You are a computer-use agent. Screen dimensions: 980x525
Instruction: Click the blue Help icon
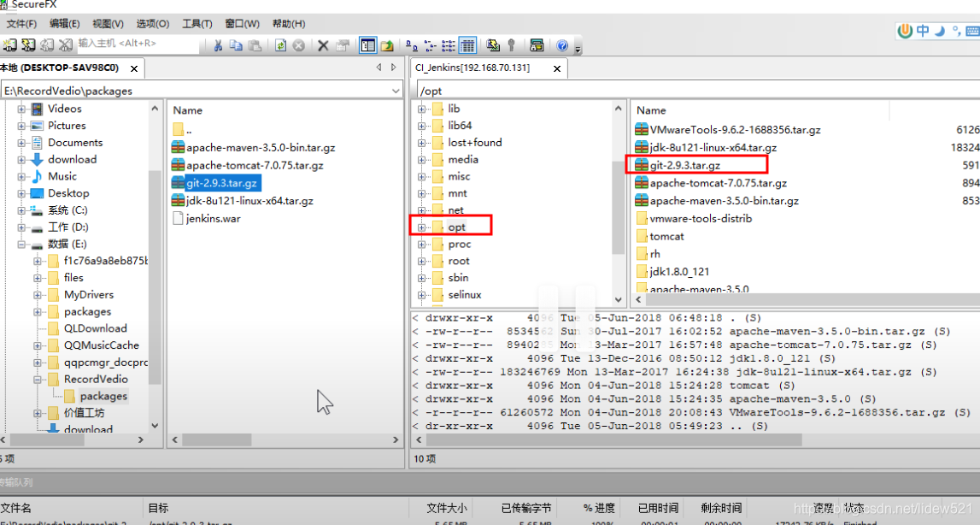click(x=562, y=45)
